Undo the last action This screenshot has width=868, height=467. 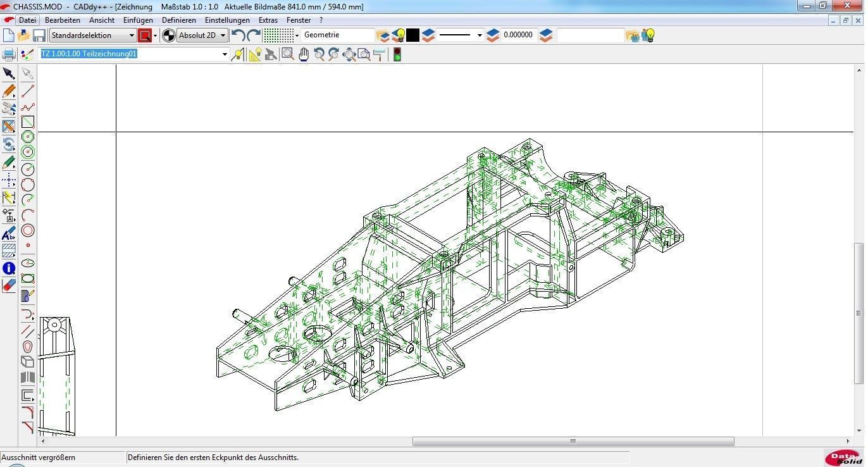coord(239,35)
